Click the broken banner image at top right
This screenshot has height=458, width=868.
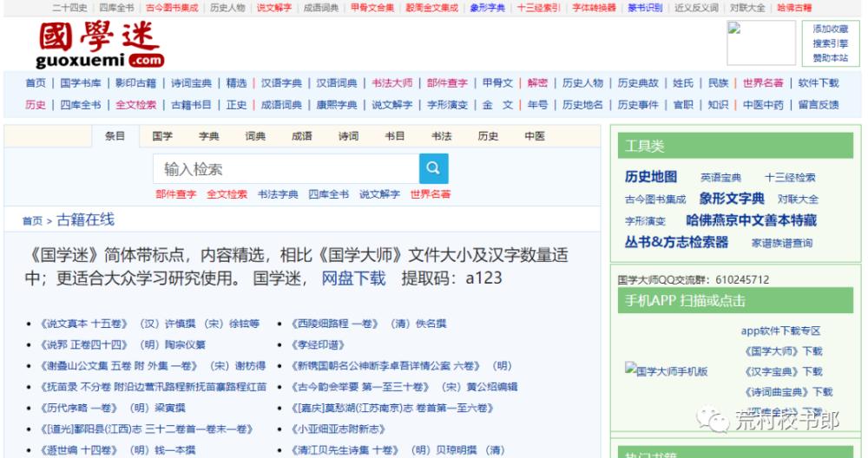tap(760, 43)
